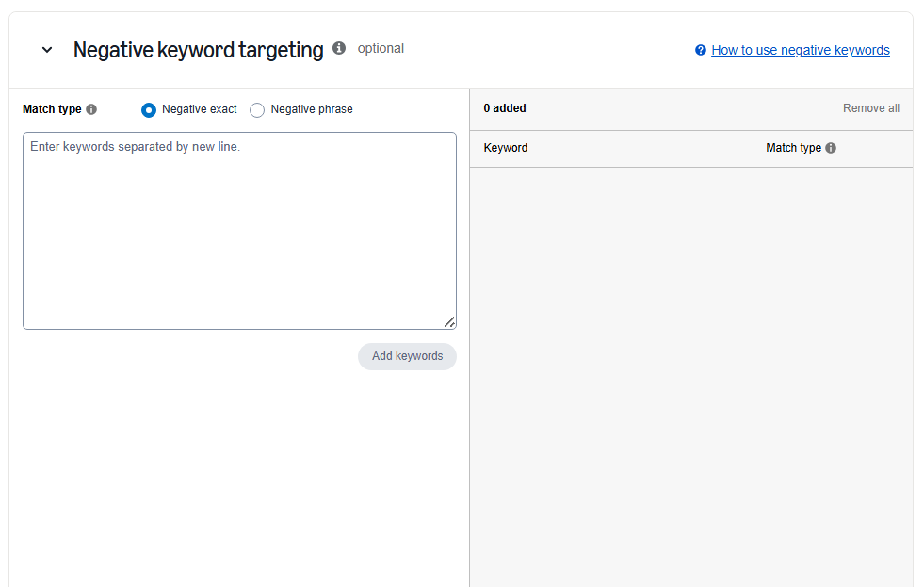Click the question mark help icon
The width and height of the screenshot is (924, 587).
(x=700, y=50)
